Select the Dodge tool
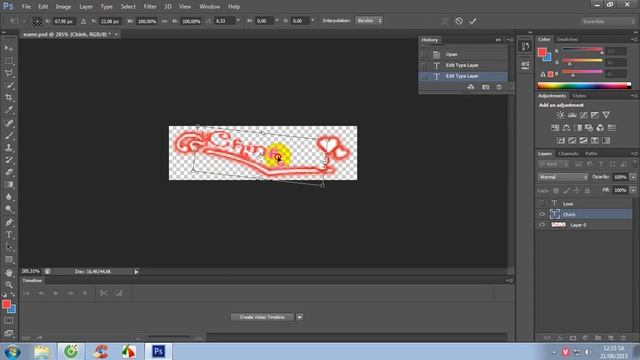 [x=9, y=209]
